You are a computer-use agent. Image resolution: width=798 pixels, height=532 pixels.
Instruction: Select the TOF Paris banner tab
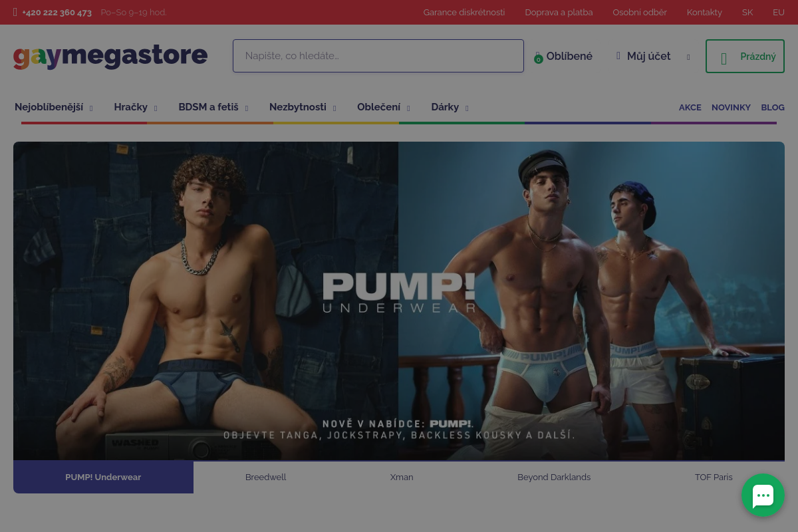[714, 477]
